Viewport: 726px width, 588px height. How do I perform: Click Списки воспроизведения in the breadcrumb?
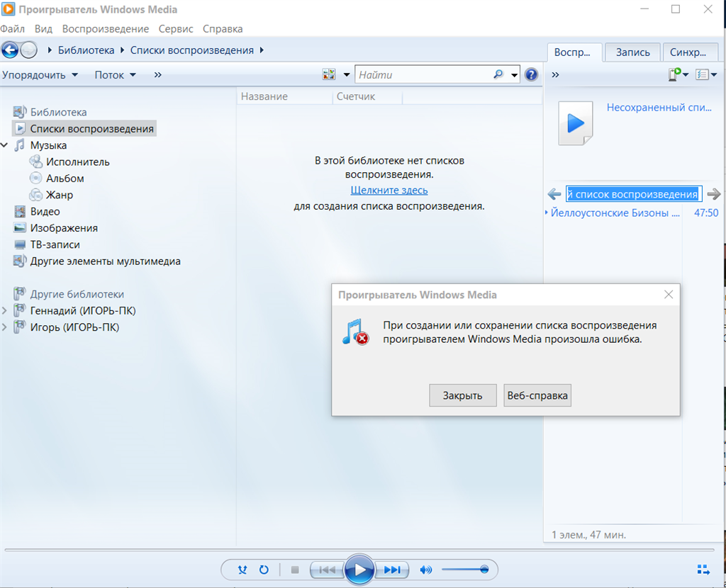(x=191, y=50)
